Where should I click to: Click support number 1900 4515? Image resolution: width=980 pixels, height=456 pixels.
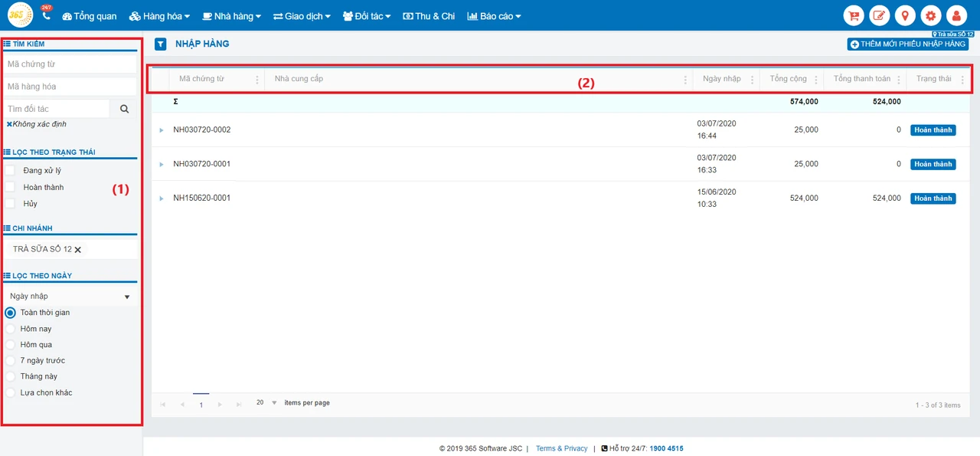[x=666, y=448]
